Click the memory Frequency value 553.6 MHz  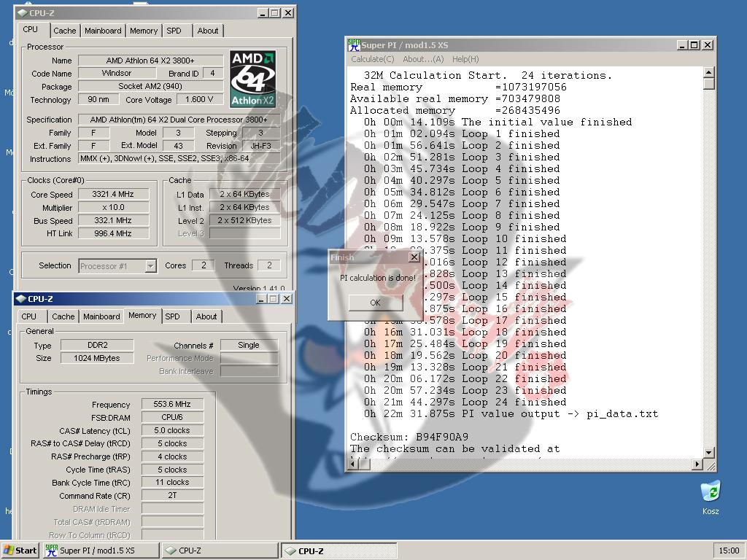pyautogui.click(x=172, y=404)
